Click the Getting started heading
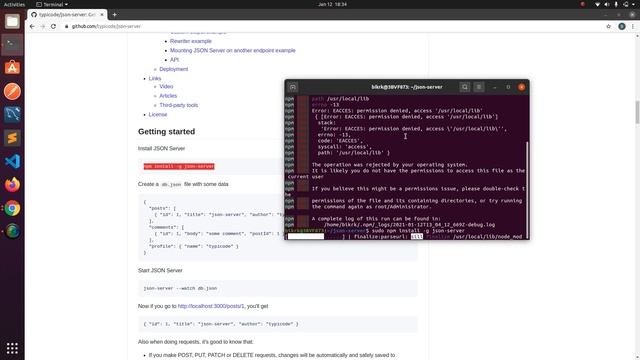Screen dimensions: 640x360 click(x=167, y=131)
